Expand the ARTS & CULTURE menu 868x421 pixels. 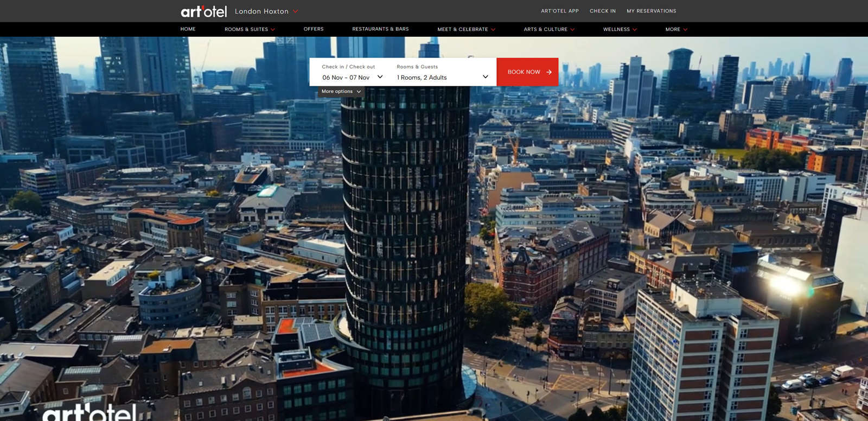(549, 29)
